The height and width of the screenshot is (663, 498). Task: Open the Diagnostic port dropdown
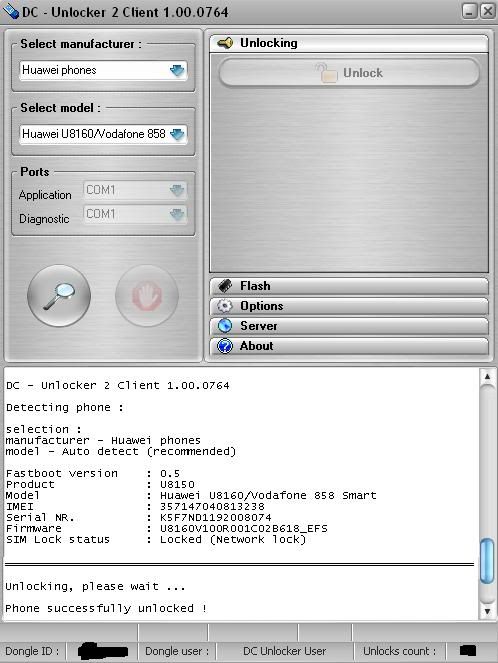(135, 214)
